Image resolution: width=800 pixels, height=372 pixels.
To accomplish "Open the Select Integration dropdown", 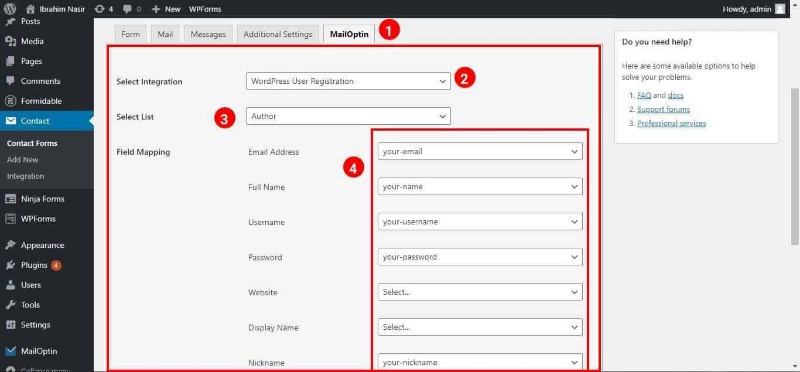I will tap(348, 81).
